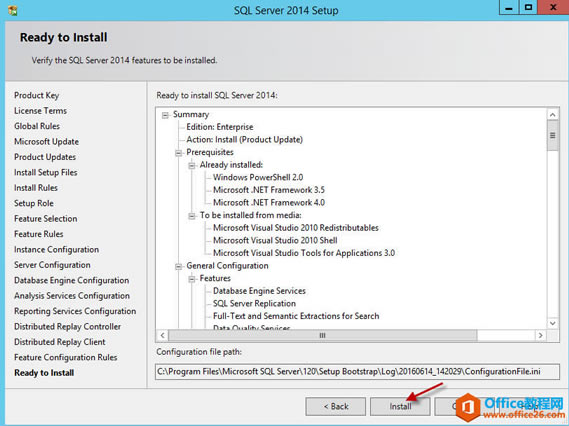
Task: Click the horizontal scroll left arrow
Action: click(x=163, y=336)
